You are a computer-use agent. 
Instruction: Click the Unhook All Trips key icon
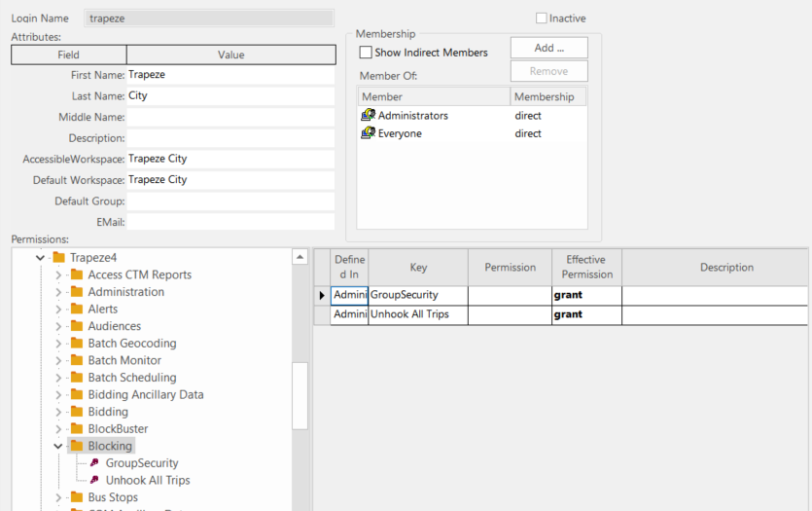click(x=94, y=480)
